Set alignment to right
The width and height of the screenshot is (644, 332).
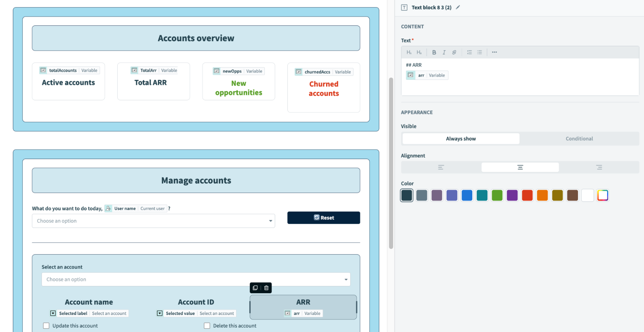click(x=599, y=167)
